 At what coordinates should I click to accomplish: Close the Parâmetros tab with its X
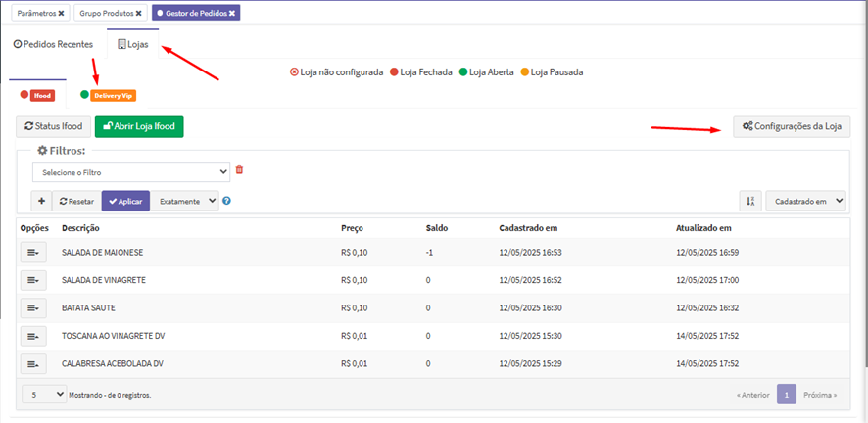[x=62, y=14]
